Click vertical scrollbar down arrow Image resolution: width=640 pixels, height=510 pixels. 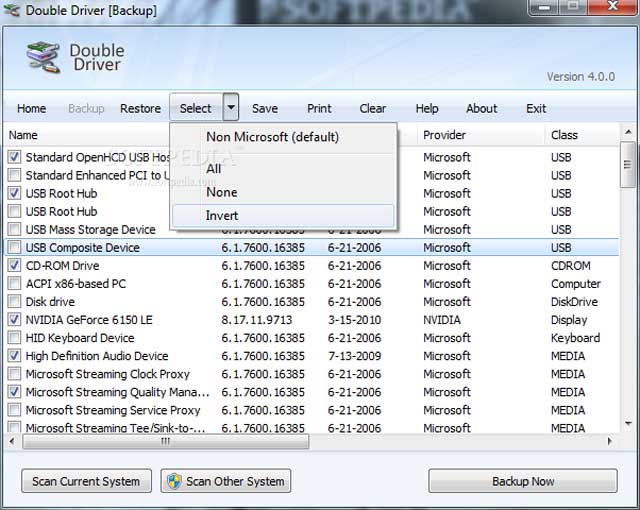[629, 424]
